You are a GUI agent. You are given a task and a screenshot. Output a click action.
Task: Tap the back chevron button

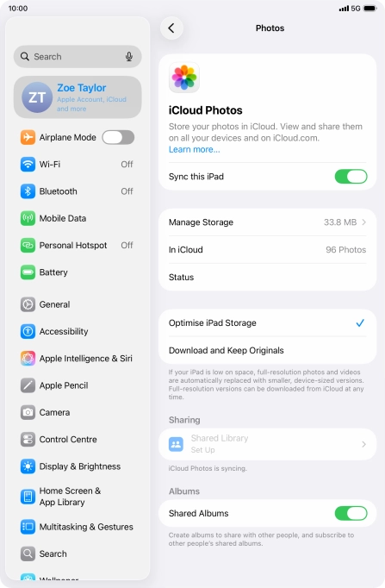171,28
